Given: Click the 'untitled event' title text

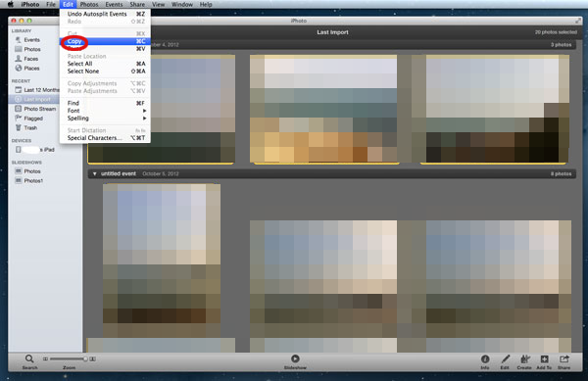Looking at the screenshot, I should 119,173.
